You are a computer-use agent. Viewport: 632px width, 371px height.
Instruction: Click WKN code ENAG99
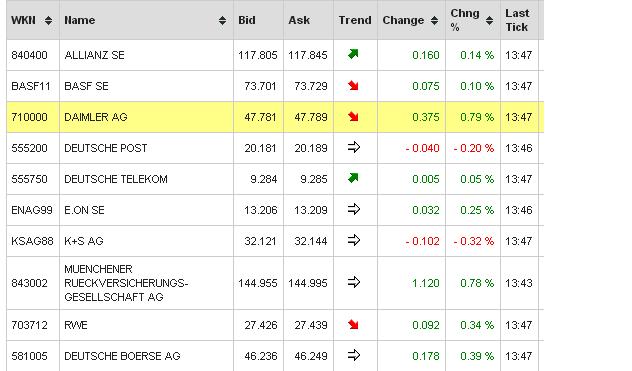(x=32, y=210)
